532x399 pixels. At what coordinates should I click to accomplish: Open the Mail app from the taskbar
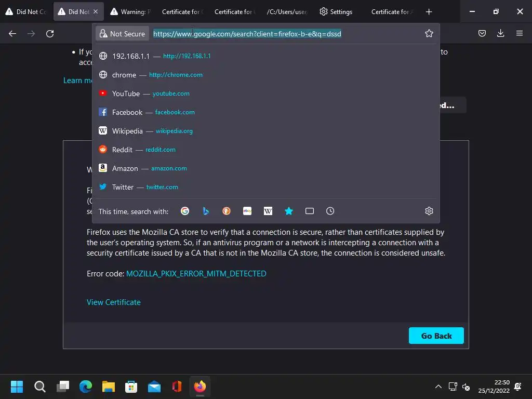154,387
